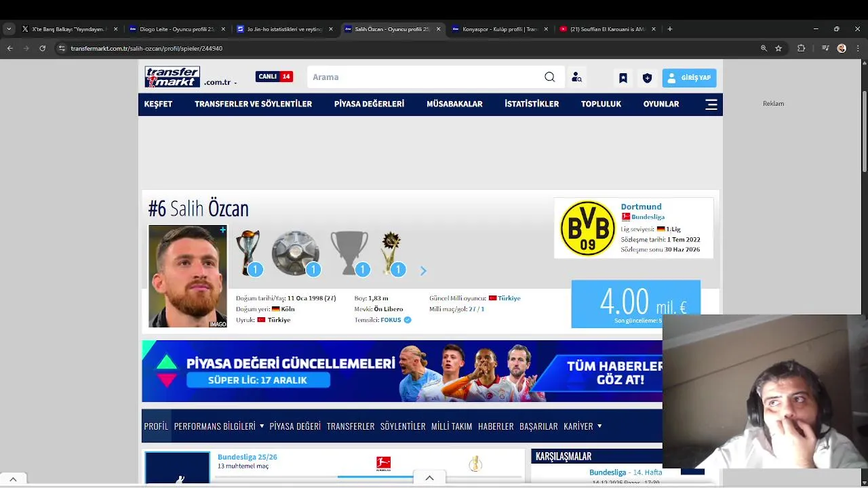
Task: Click the golden star trophy icon
Action: click(391, 253)
